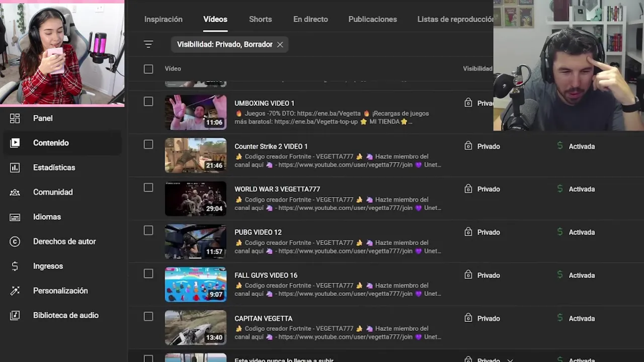Image resolution: width=644 pixels, height=362 pixels.
Task: Click the FALL GUYS VIDEO 16 title
Action: tap(266, 275)
